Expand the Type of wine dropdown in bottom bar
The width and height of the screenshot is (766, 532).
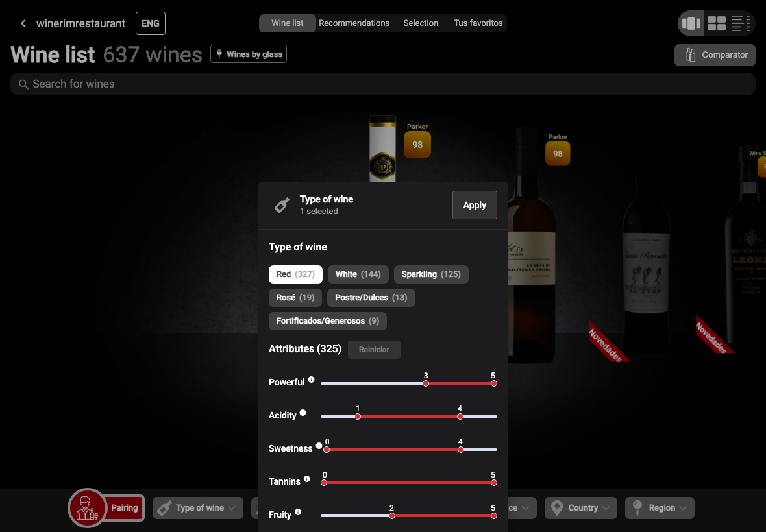tap(198, 508)
